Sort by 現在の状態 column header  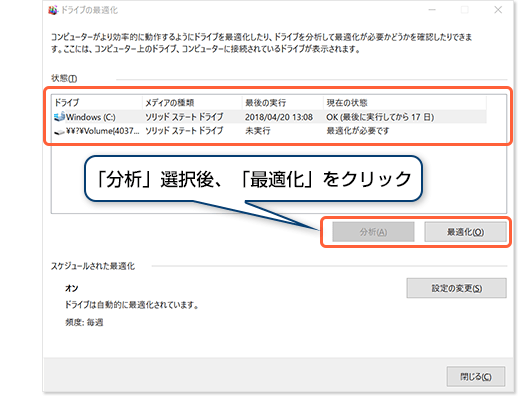[405, 103]
